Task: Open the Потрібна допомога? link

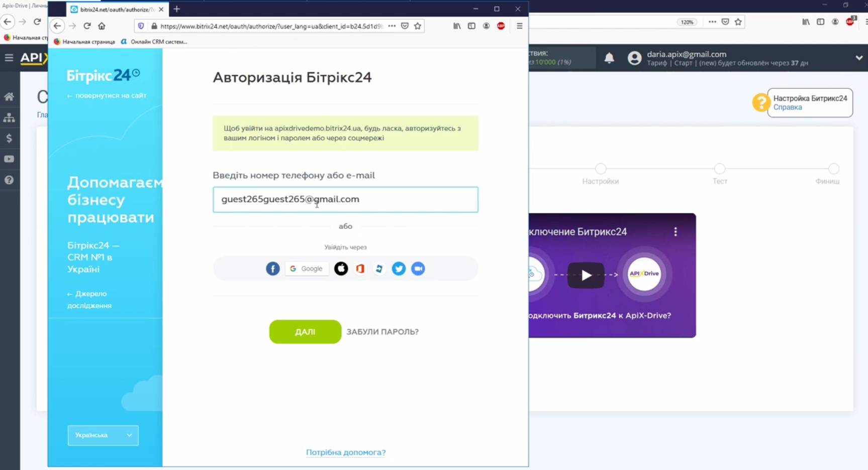Action: tap(346, 452)
